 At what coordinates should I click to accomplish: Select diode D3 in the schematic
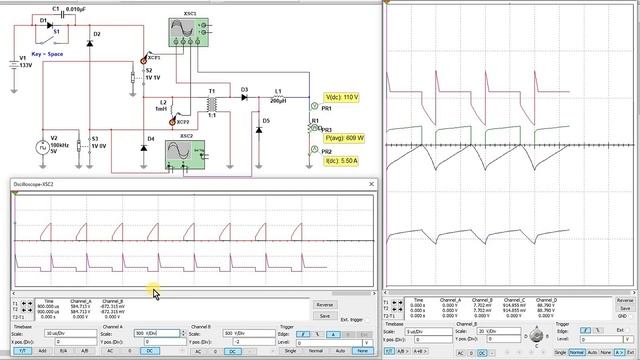click(x=244, y=98)
